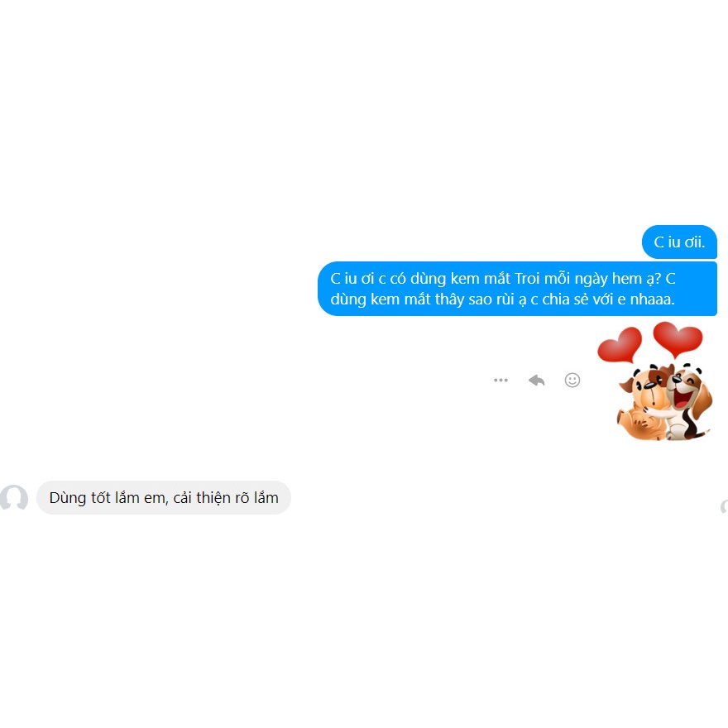Select the right red heart on the sticker

678,339
